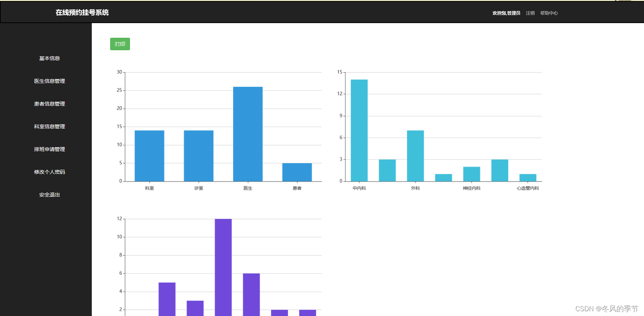Open 基本信息 in the sidebar
This screenshot has width=644, height=316.
[50, 58]
